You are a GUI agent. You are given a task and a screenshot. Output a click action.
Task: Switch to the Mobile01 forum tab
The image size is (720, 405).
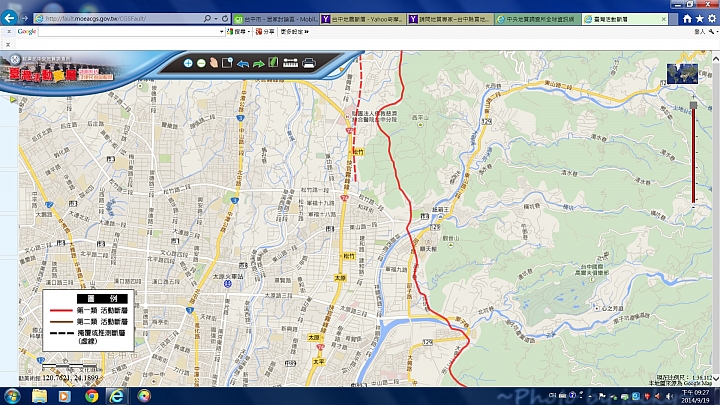click(x=276, y=19)
